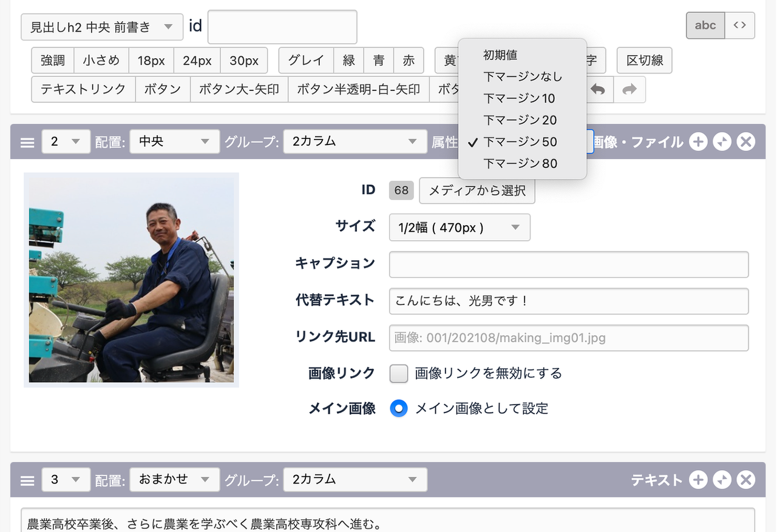This screenshot has width=777, height=532.
Task: Click the drag handle of unit 3
Action: (x=27, y=480)
